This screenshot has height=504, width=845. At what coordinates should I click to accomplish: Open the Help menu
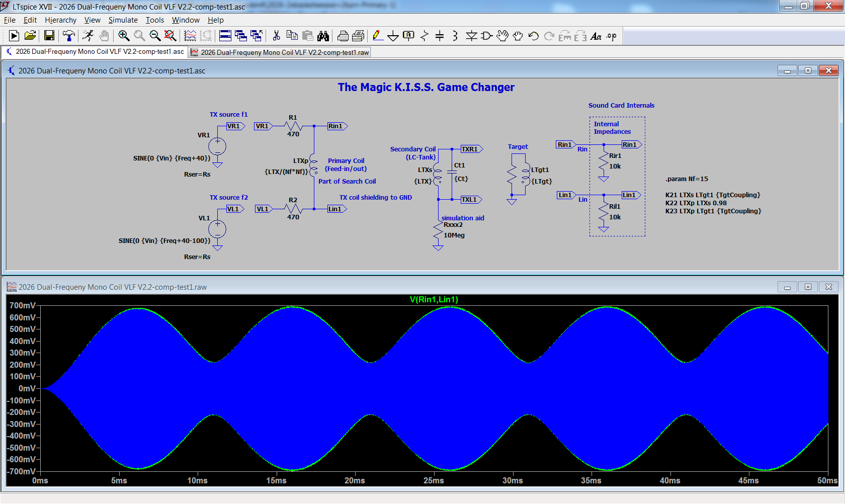(x=215, y=20)
